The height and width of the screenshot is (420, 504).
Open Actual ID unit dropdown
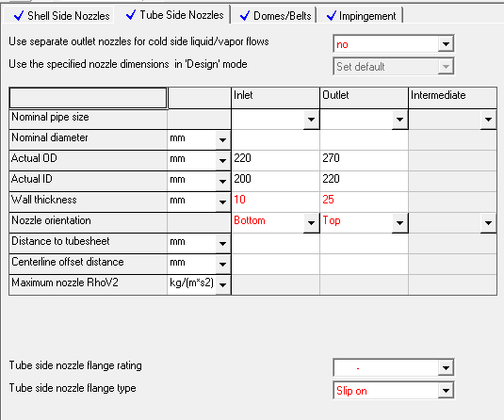[x=222, y=182]
